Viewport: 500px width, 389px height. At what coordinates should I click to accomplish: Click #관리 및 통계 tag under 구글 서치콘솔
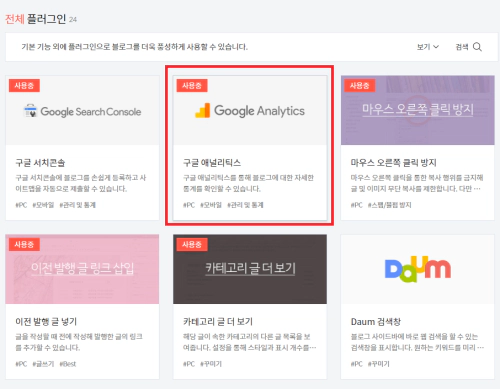[77, 205]
